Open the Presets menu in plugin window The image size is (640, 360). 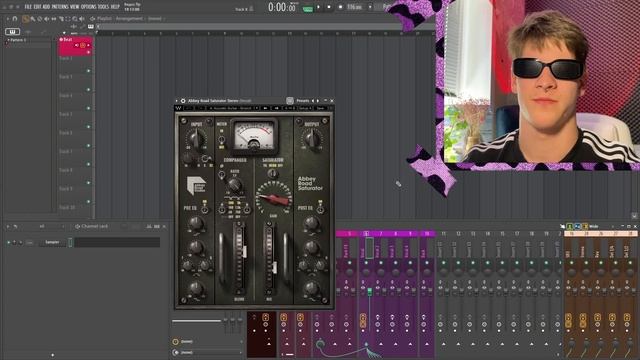(303, 101)
